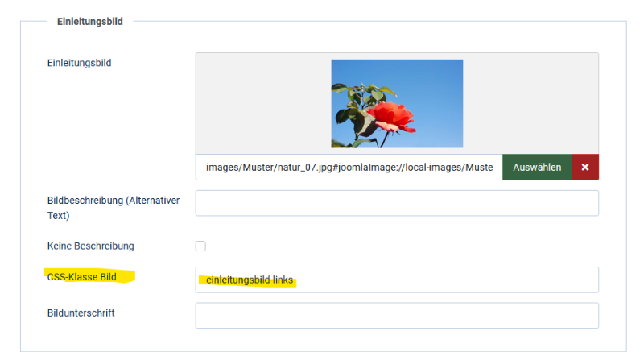This screenshot has height=352, width=644.
Task: Click the rose preview thumbnail
Action: (x=397, y=103)
